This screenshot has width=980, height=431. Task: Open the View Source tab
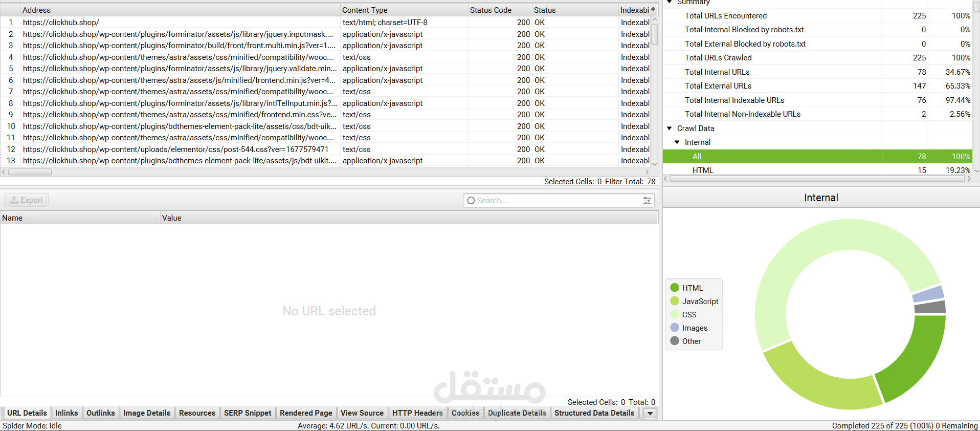[x=362, y=413]
